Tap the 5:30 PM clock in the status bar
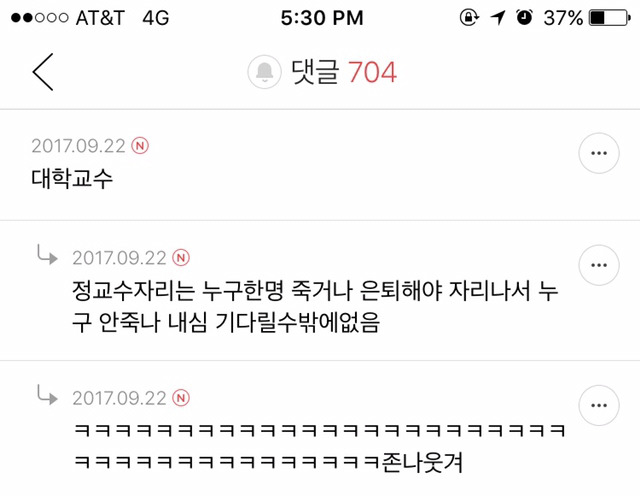This screenshot has height=496, width=640. [x=322, y=18]
